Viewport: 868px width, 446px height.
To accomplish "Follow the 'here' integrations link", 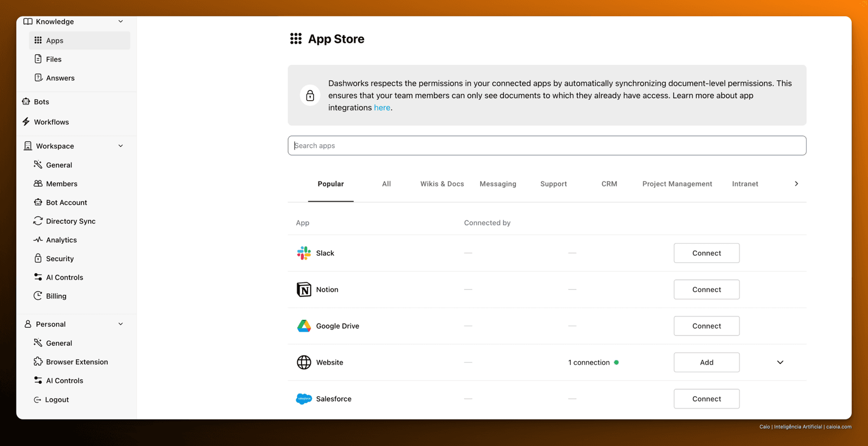I will (x=382, y=107).
